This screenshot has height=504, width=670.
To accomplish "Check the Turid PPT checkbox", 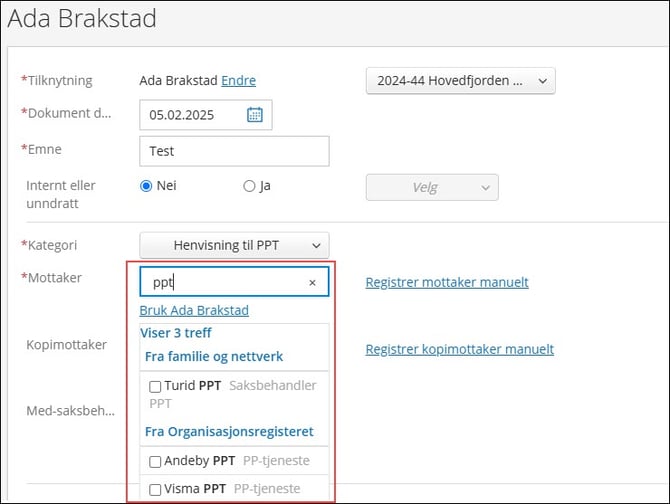I will tap(155, 386).
